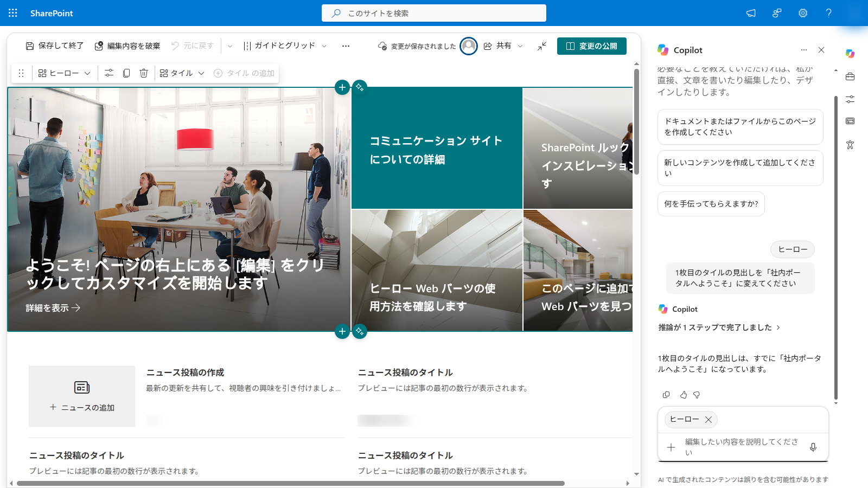
Task: Click the Copilot prompt input field
Action: (742, 447)
